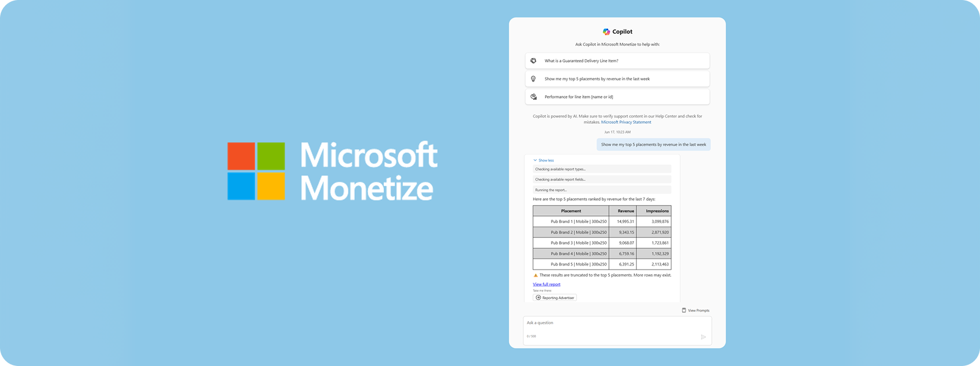The width and height of the screenshot is (980, 366).
Task: Open View Prompts
Action: 696,310
